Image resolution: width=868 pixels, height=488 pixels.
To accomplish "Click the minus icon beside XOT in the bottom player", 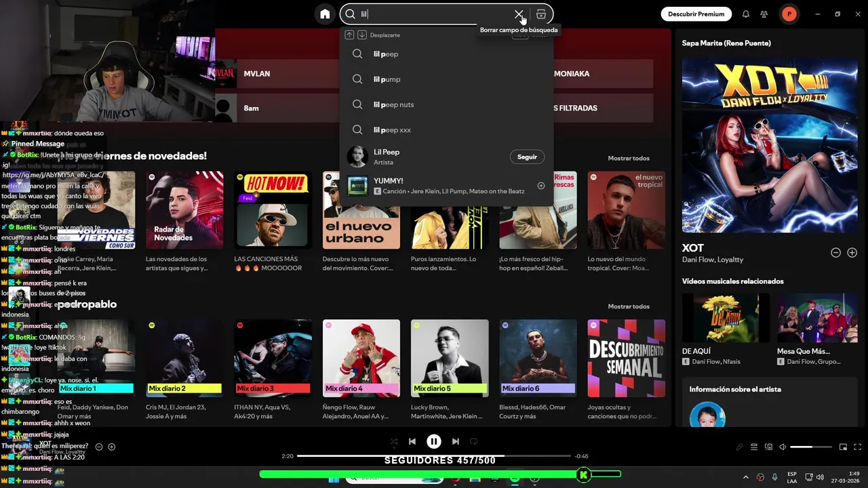I will pyautogui.click(x=99, y=447).
